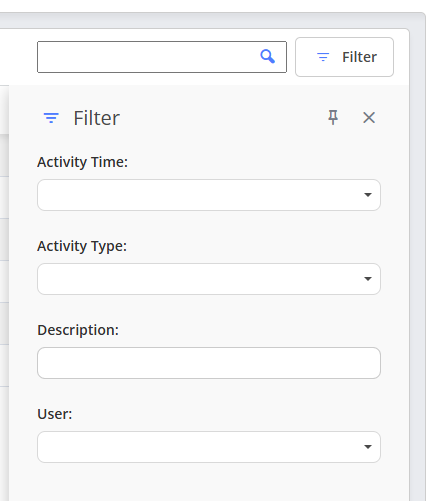Click the Activity Time label
The image size is (429, 501).
[82, 162]
